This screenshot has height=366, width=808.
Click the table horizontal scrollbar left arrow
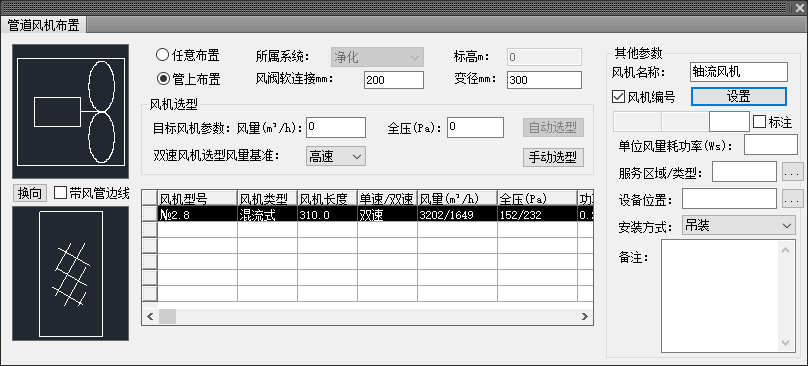[150, 317]
